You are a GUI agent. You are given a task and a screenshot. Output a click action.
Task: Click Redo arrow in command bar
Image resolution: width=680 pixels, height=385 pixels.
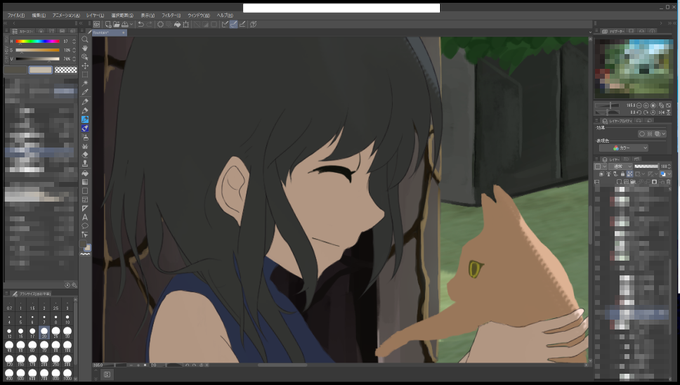149,24
